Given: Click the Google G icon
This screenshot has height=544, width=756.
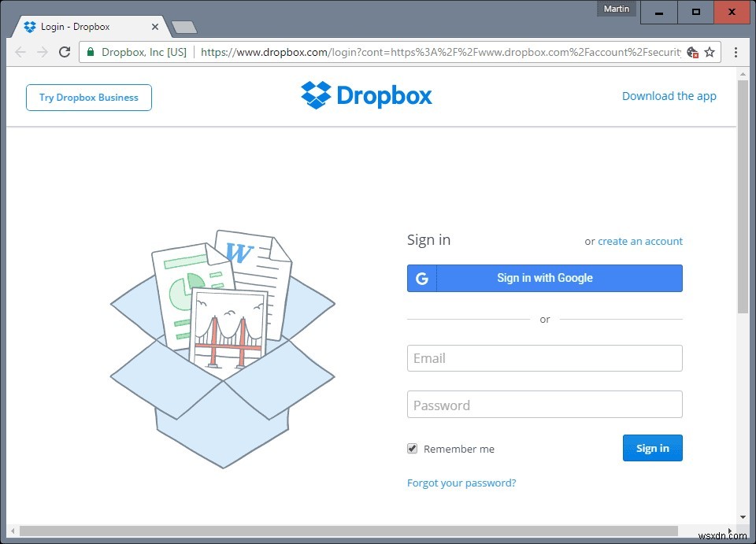Looking at the screenshot, I should pos(422,278).
